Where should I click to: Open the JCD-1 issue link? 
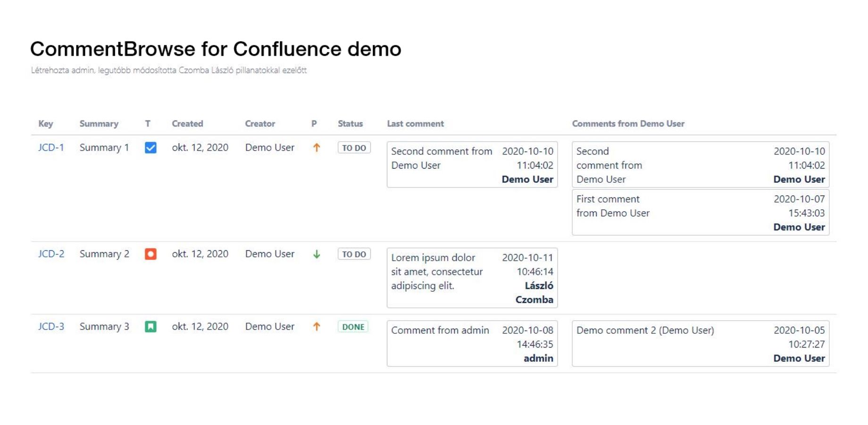[51, 147]
